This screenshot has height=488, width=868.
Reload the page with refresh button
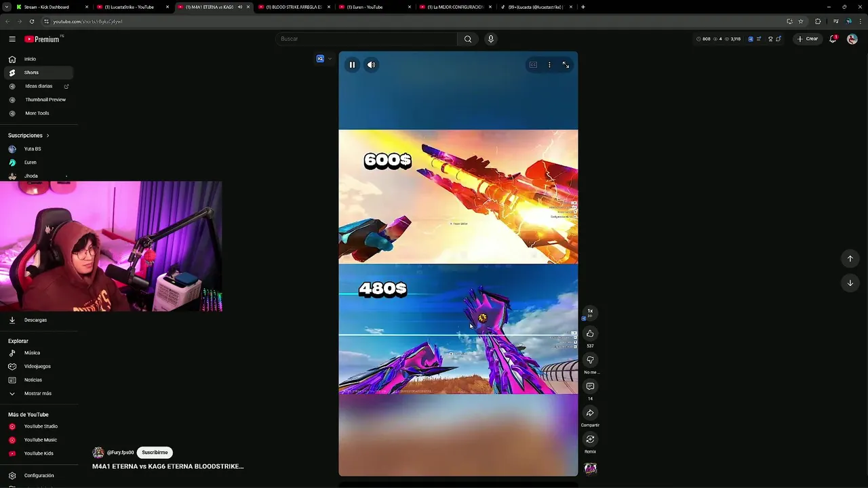[x=32, y=22]
